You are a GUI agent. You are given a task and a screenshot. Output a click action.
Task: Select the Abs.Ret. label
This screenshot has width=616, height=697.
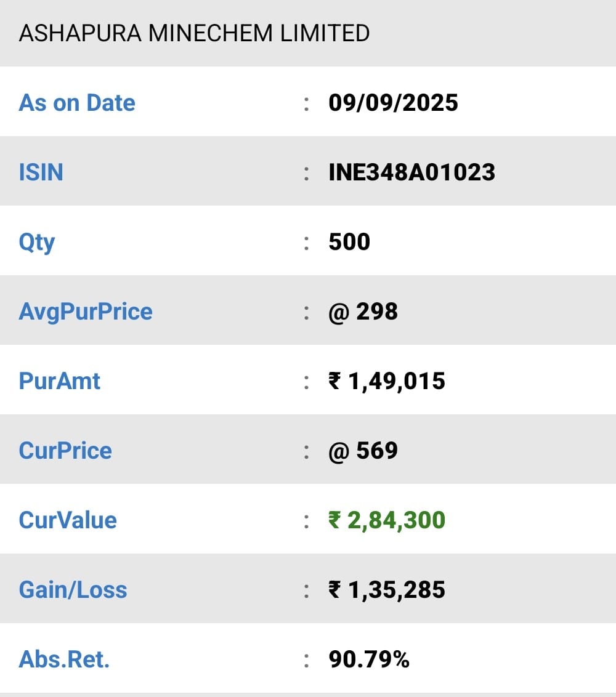click(x=64, y=659)
